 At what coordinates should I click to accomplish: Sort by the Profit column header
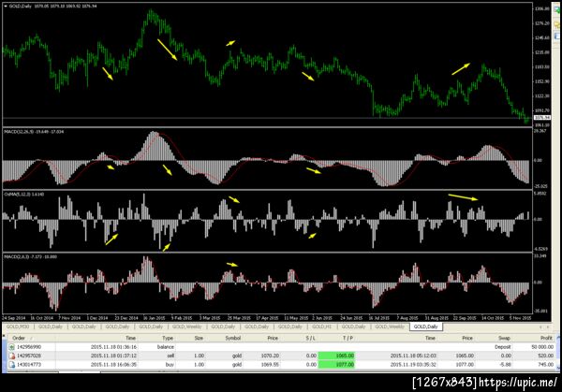[x=546, y=338]
